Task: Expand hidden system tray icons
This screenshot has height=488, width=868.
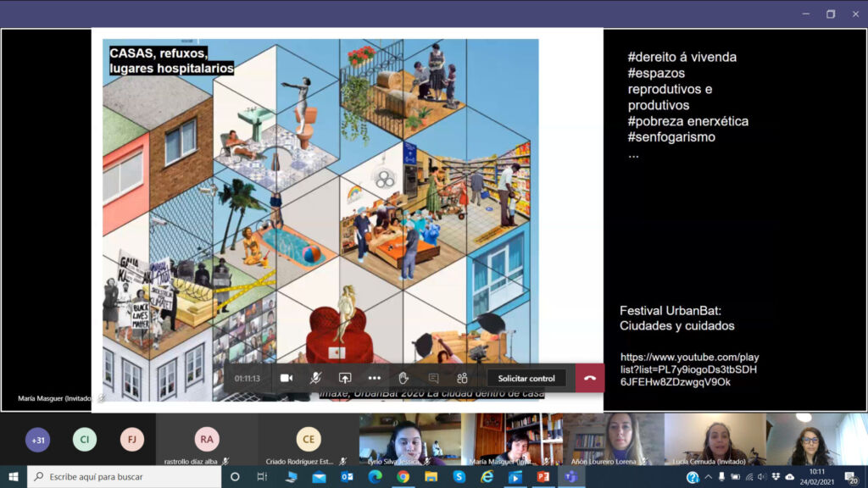Action: (709, 477)
